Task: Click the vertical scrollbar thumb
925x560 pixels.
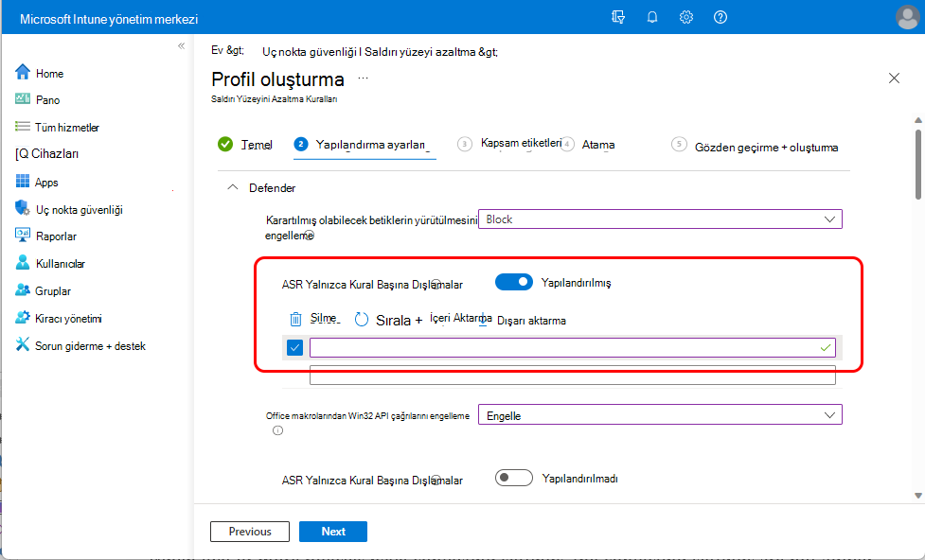Action: [x=918, y=164]
